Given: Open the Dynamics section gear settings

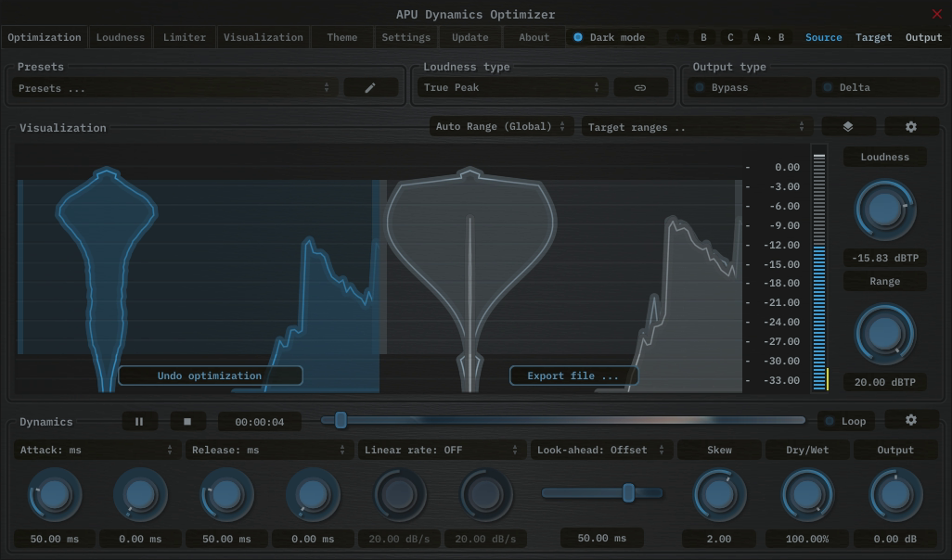Looking at the screenshot, I should pyautogui.click(x=911, y=420).
